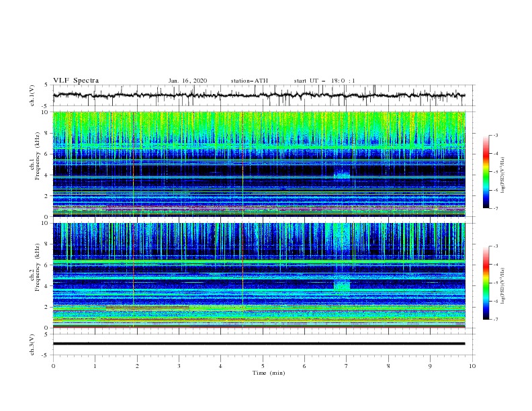Click the upper colorbar "-7" tick value
The height and width of the screenshot is (411, 532).
(495, 208)
